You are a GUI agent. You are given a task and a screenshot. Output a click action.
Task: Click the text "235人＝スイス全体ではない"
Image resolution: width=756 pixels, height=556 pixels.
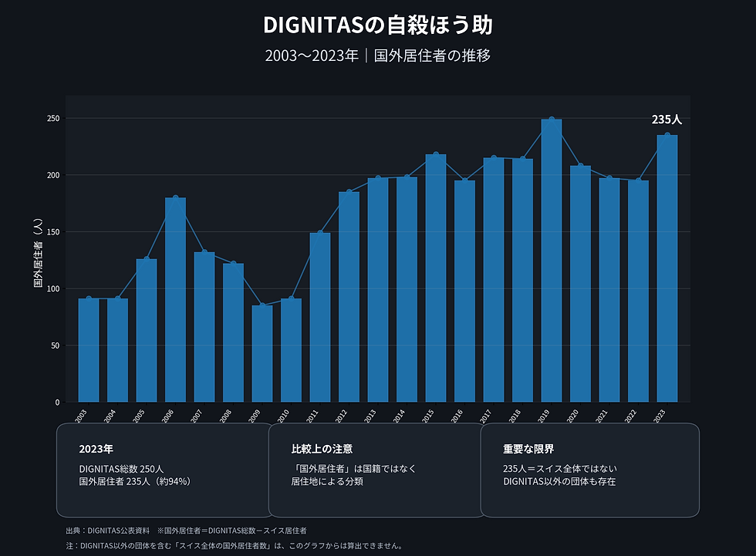click(560, 469)
